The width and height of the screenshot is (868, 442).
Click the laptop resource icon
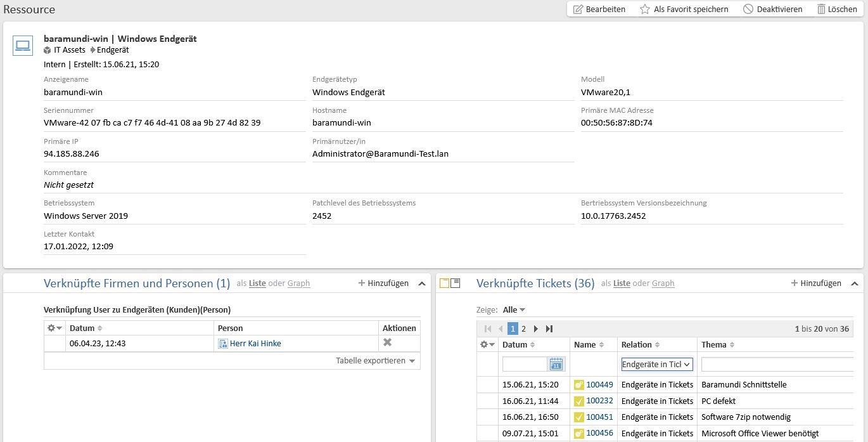pos(23,46)
